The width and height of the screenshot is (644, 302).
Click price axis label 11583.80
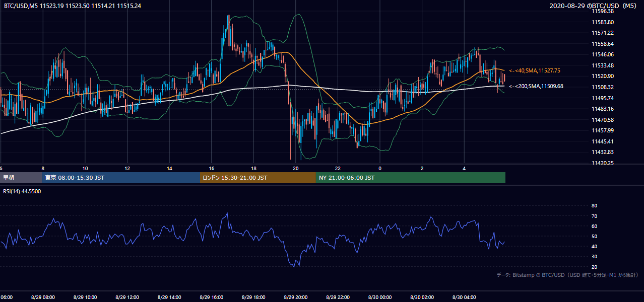point(603,22)
